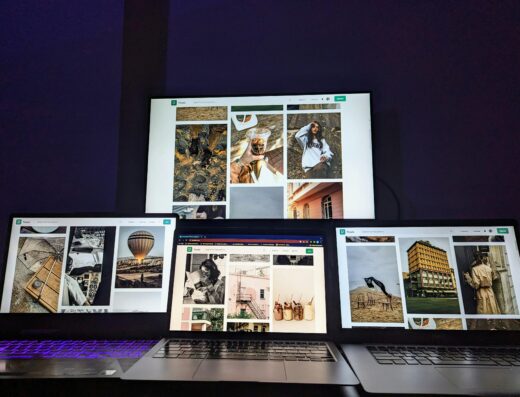
Task: Click the green Pexels logo on the top monitor
Action: pyautogui.click(x=174, y=103)
